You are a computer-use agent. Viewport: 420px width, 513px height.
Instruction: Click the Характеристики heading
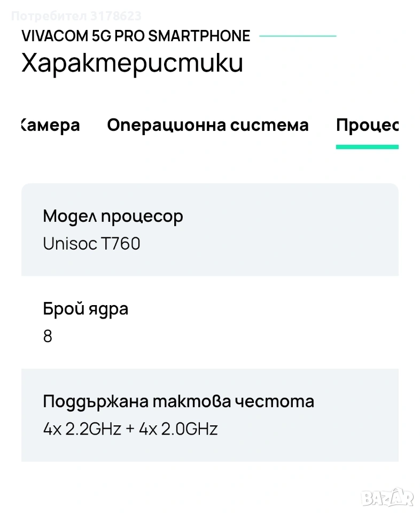coord(132,63)
